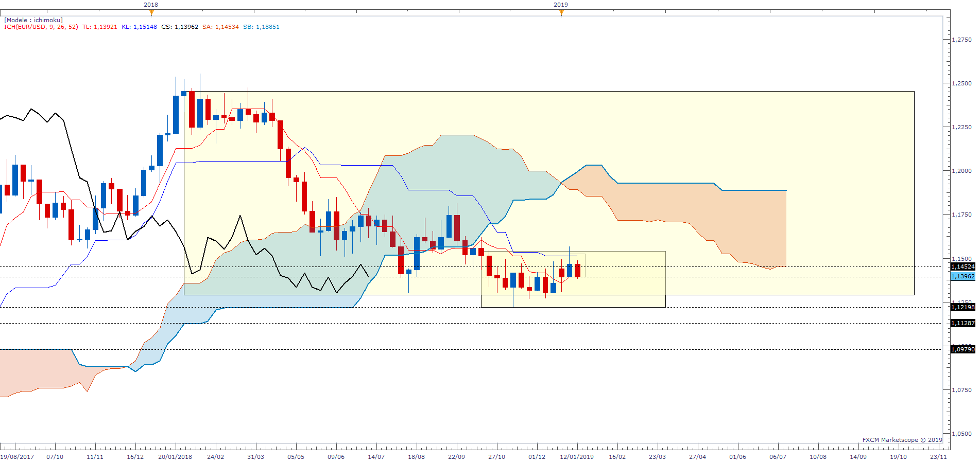The height and width of the screenshot is (463, 980).
Task: Select the SB: 1,18851 legend value
Action: [x=261, y=27]
